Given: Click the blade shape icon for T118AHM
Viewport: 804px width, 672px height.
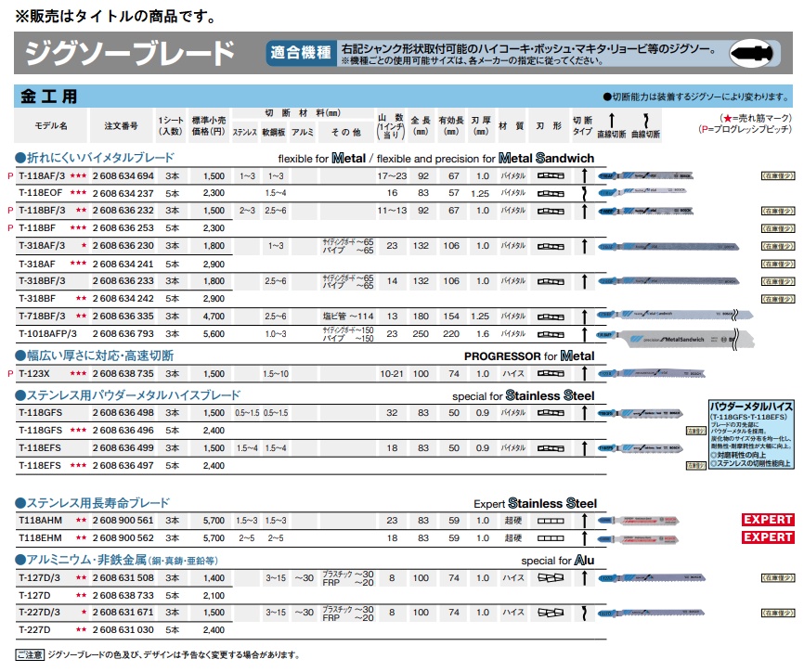Looking at the screenshot, I should click(551, 521).
